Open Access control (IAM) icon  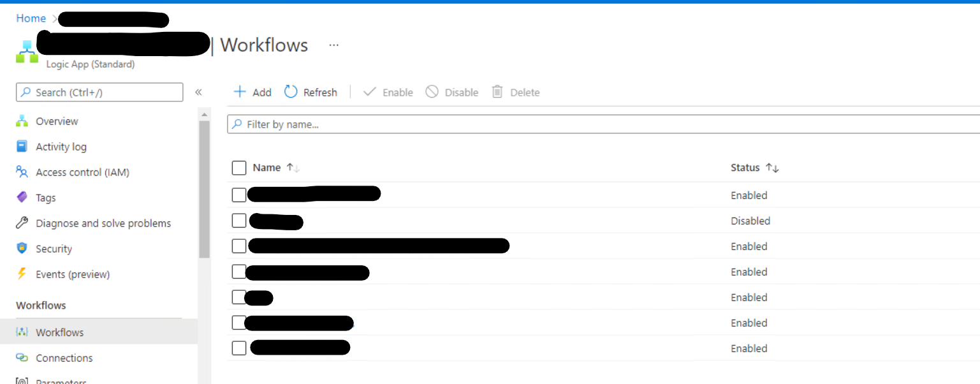pos(22,172)
